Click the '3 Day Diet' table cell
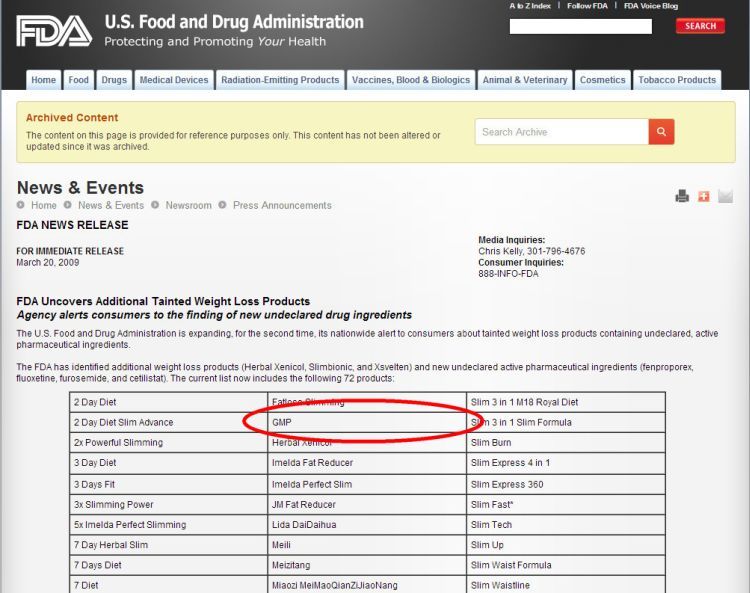Viewport: 750px width, 593px height. point(168,463)
